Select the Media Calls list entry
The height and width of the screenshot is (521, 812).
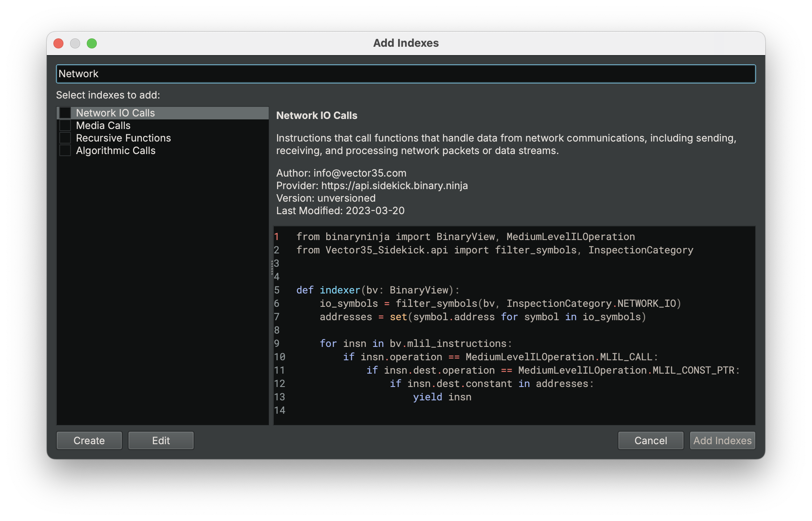(103, 126)
